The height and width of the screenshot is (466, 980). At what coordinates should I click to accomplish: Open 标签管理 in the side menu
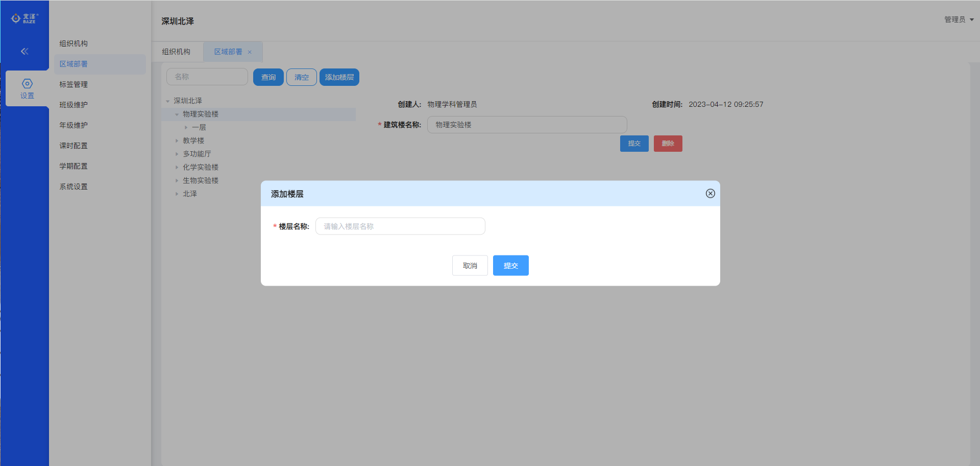pyautogui.click(x=73, y=84)
